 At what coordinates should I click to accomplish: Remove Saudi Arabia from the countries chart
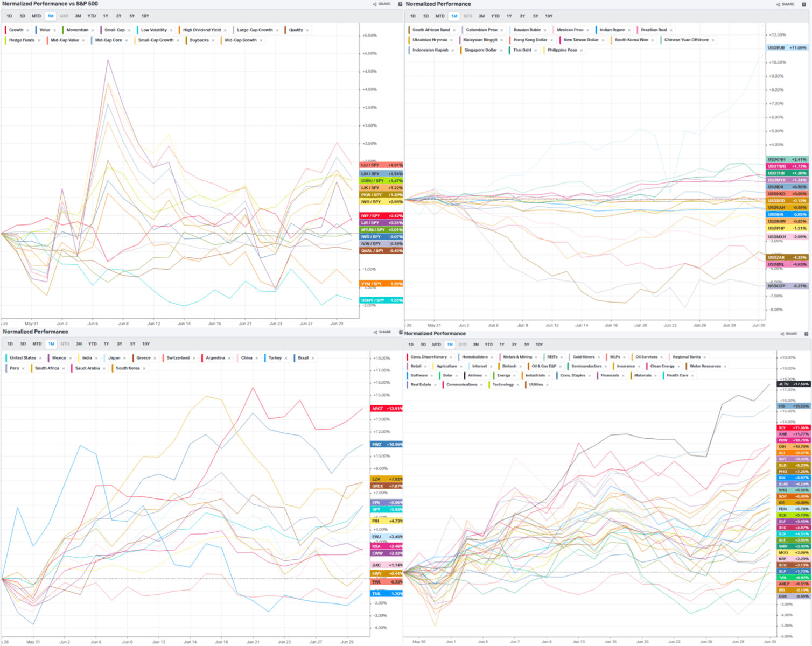(x=104, y=368)
